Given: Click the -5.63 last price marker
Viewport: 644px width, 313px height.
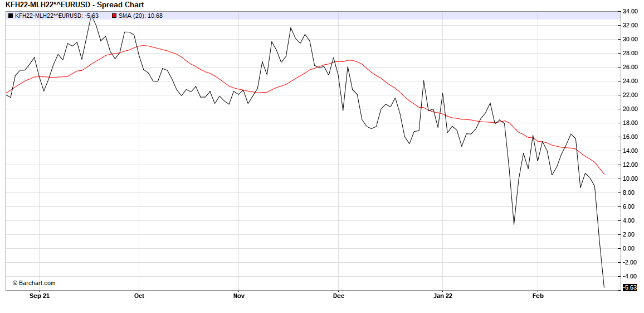Looking at the screenshot, I should tap(630, 287).
